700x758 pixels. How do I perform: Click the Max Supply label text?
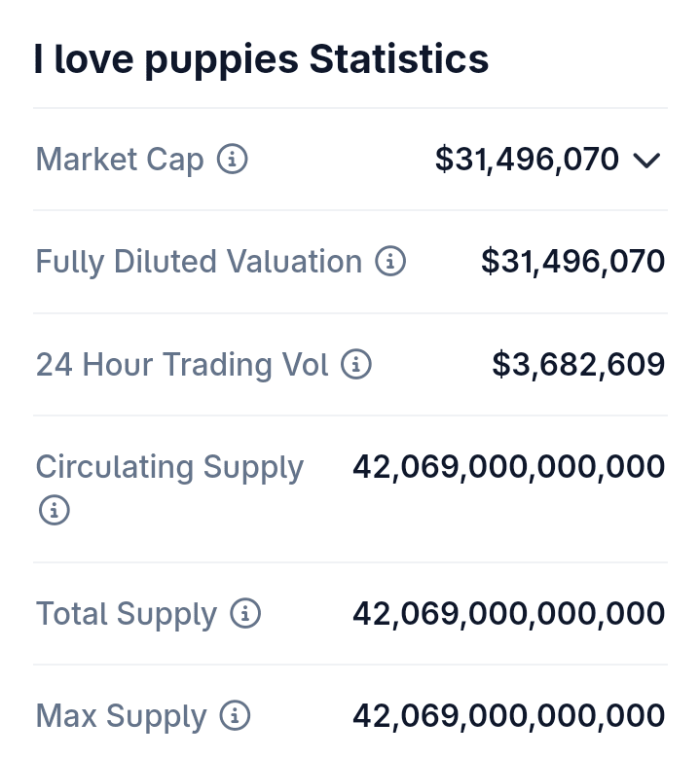[122, 717]
